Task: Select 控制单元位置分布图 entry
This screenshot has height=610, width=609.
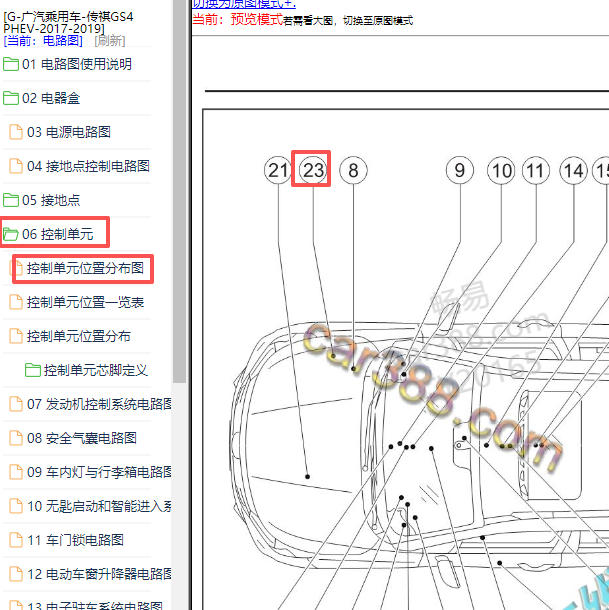Action: (x=85, y=268)
